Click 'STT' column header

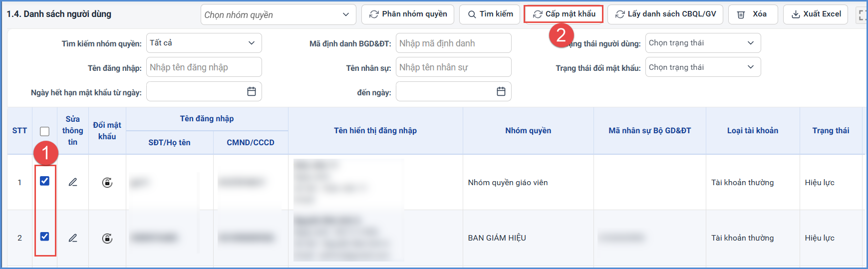click(19, 131)
